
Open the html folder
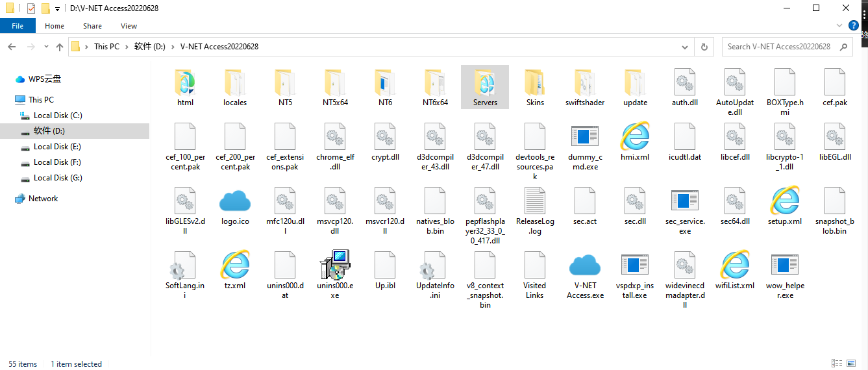185,87
